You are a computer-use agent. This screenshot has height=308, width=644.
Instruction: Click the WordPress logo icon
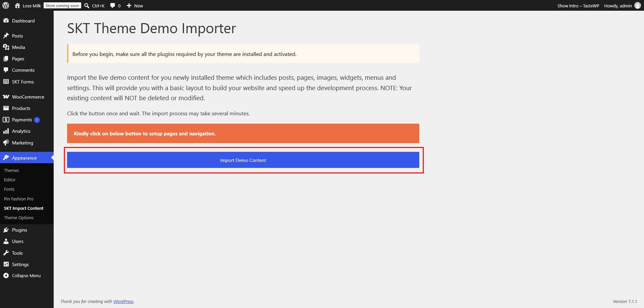click(6, 5)
